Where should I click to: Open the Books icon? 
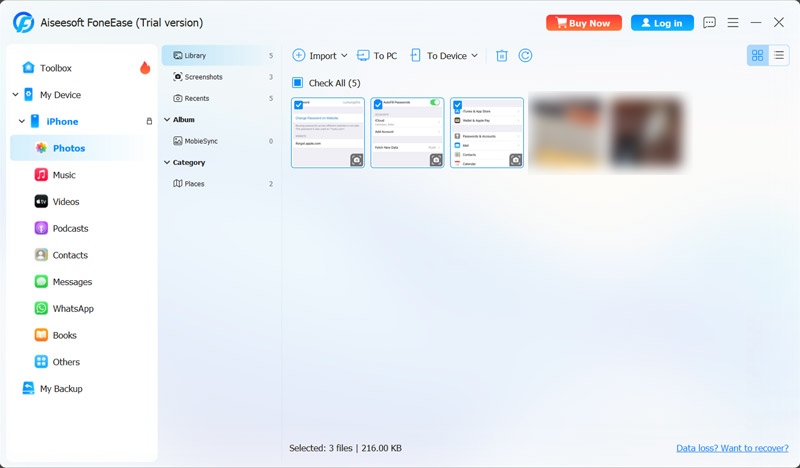[41, 335]
